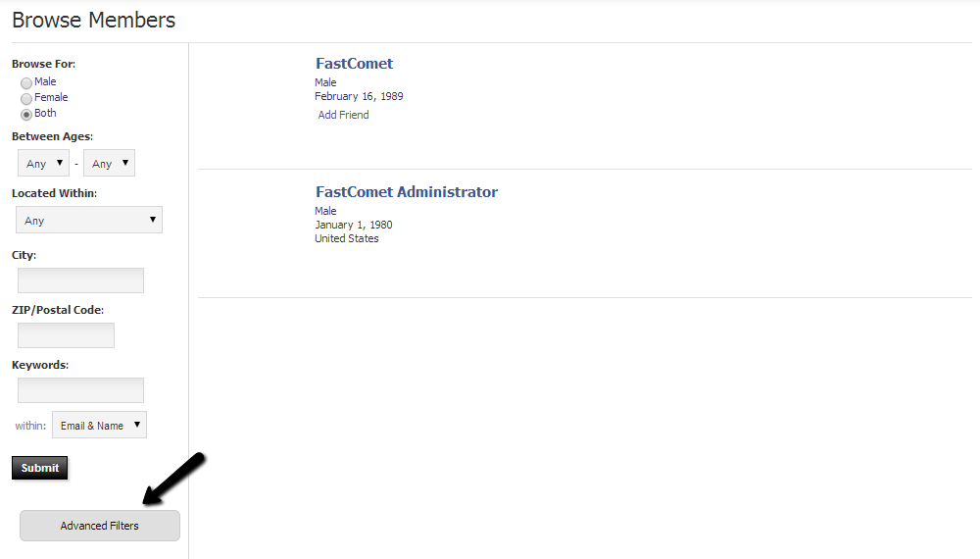
Task: Click the City input field
Action: coord(80,280)
